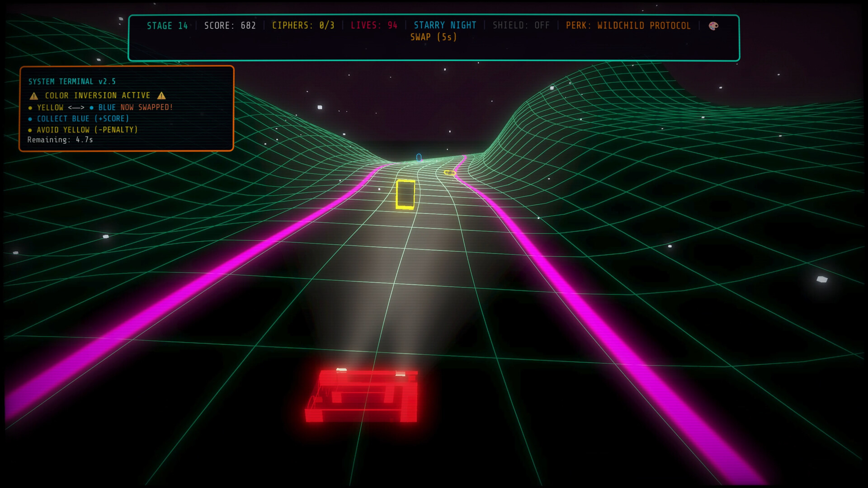Click the left warning triangle icon
Screen dimensions: 868x488
point(34,96)
